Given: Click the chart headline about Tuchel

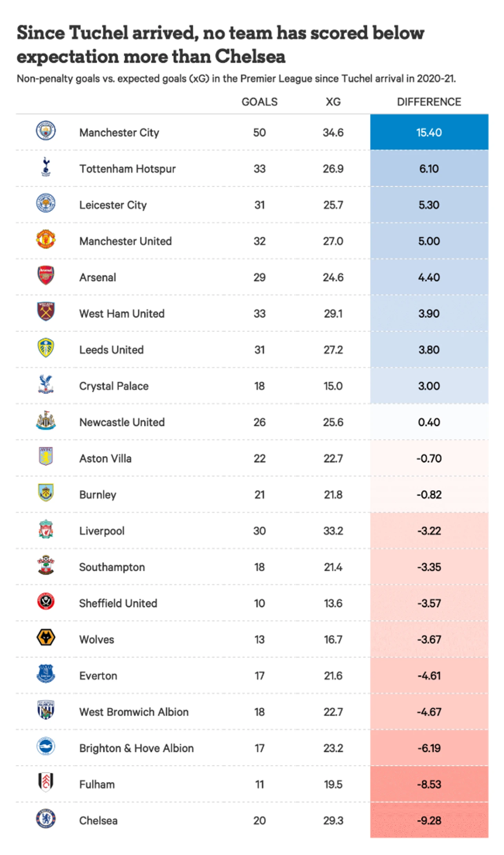Looking at the screenshot, I should pos(220,44).
